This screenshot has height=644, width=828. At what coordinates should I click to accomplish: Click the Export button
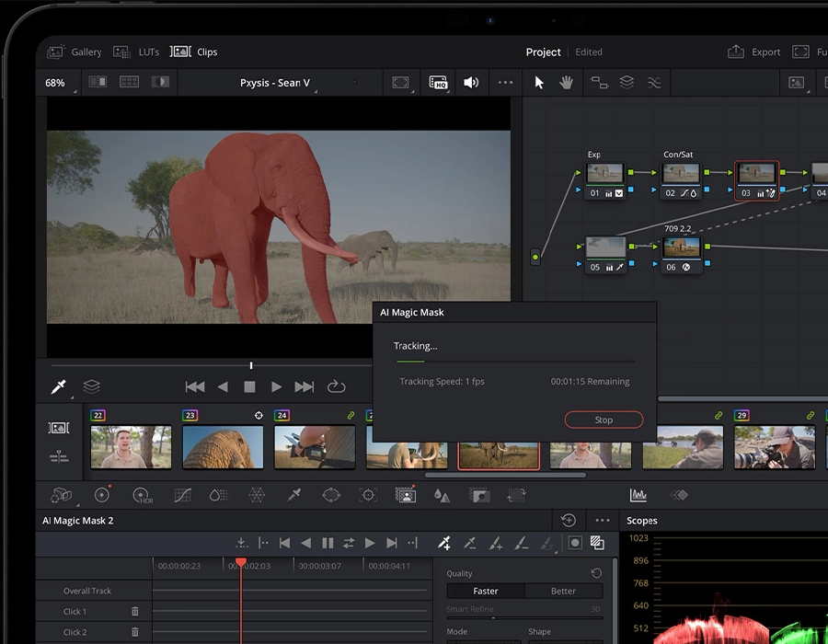pos(754,52)
